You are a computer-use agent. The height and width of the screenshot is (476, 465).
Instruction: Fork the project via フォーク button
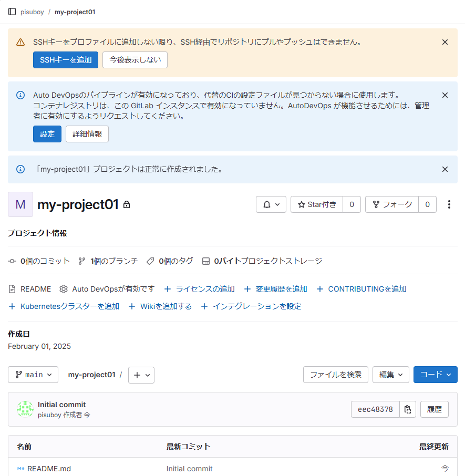tap(392, 204)
